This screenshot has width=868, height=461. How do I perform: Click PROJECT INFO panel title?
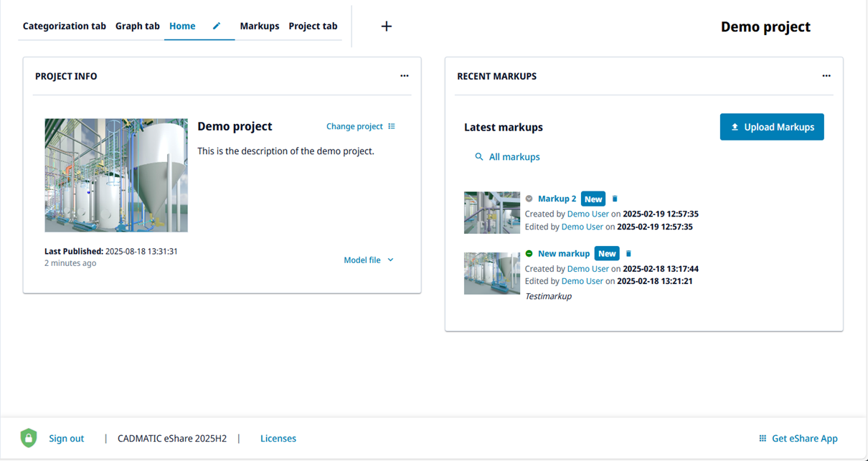click(66, 76)
